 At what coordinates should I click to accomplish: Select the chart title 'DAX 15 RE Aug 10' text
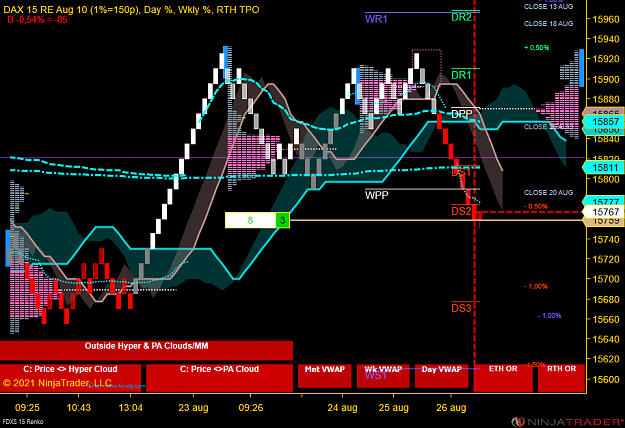(x=45, y=10)
